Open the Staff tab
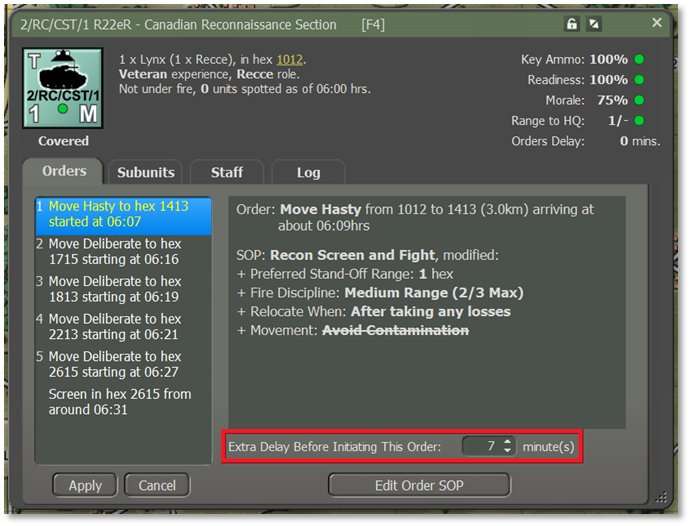This screenshot has width=690, height=526. tap(227, 172)
